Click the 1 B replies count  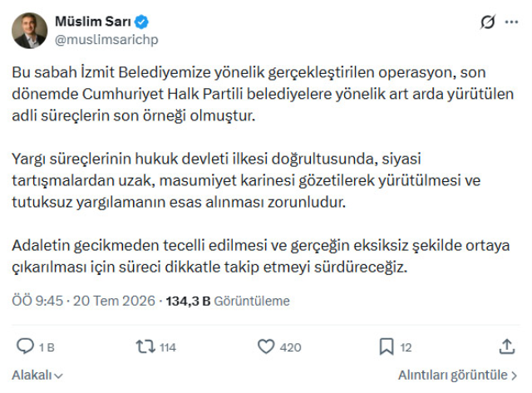coord(47,347)
